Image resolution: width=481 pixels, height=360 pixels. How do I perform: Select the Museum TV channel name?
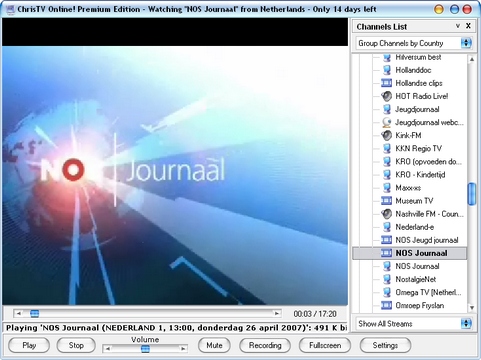click(x=414, y=201)
